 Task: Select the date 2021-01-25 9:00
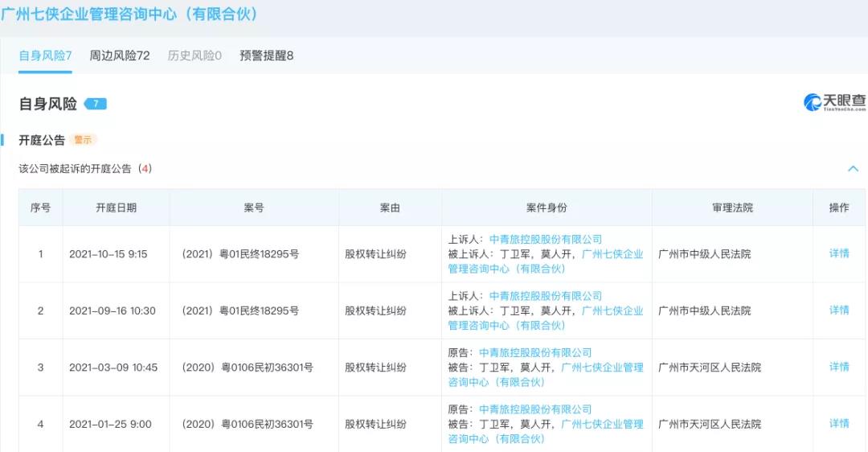coord(110,425)
